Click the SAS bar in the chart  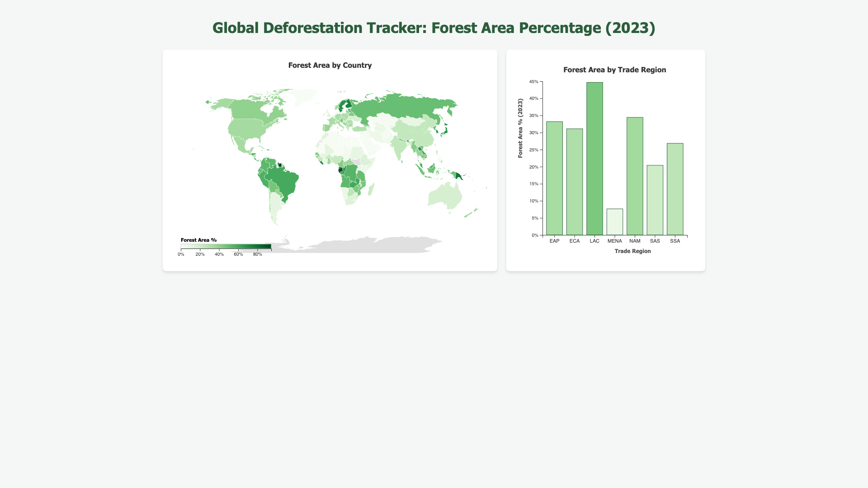(x=655, y=200)
